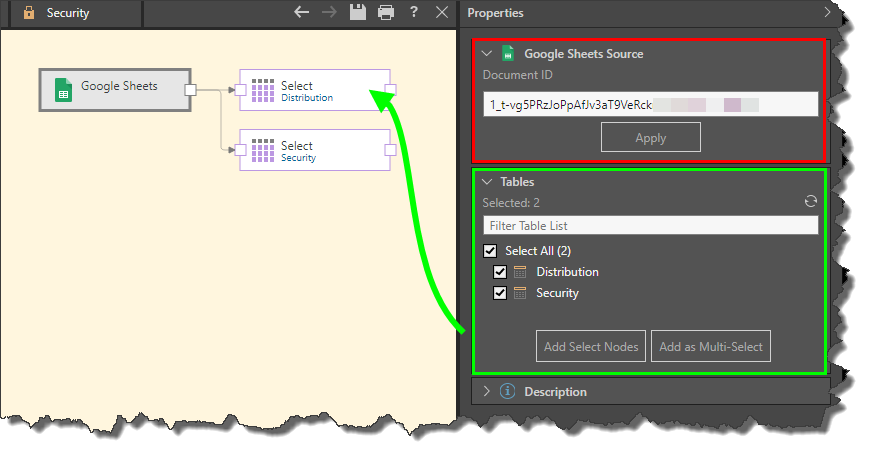The width and height of the screenshot is (871, 456).
Task: Expand the Properties panel chevron
Action: tap(826, 13)
